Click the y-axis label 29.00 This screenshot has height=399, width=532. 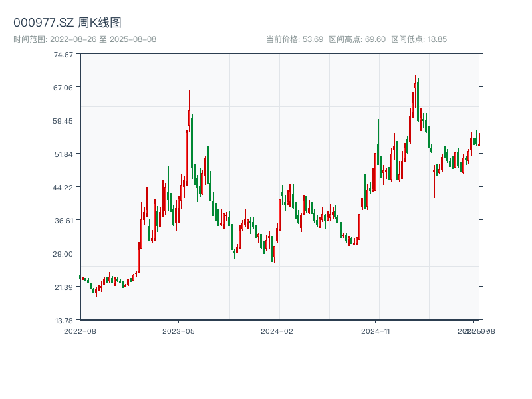point(63,254)
